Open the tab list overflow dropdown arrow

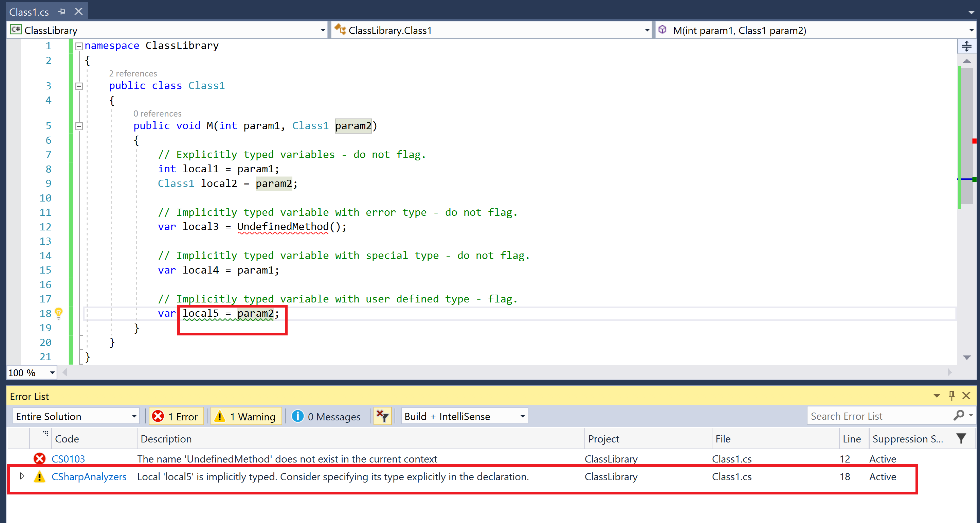(971, 12)
